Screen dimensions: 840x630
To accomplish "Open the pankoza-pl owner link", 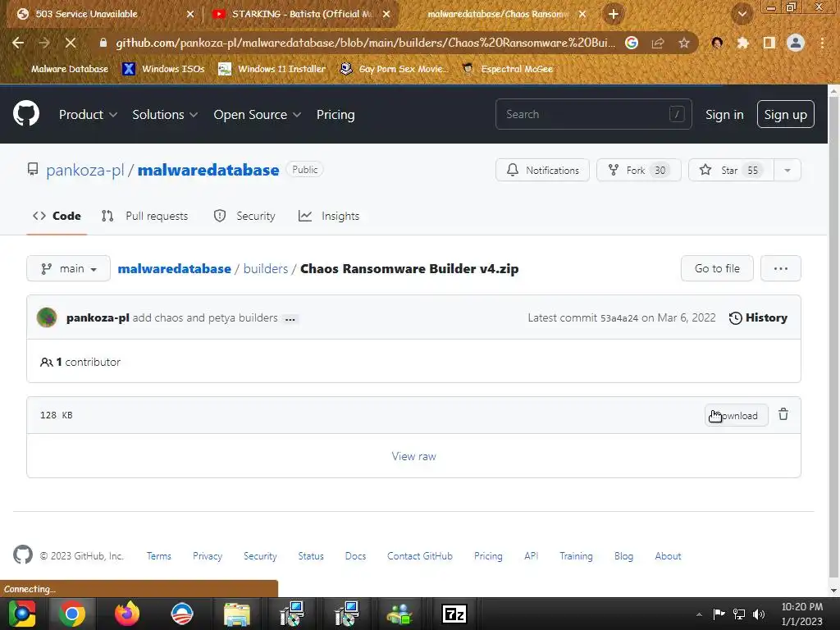I will pos(84,170).
